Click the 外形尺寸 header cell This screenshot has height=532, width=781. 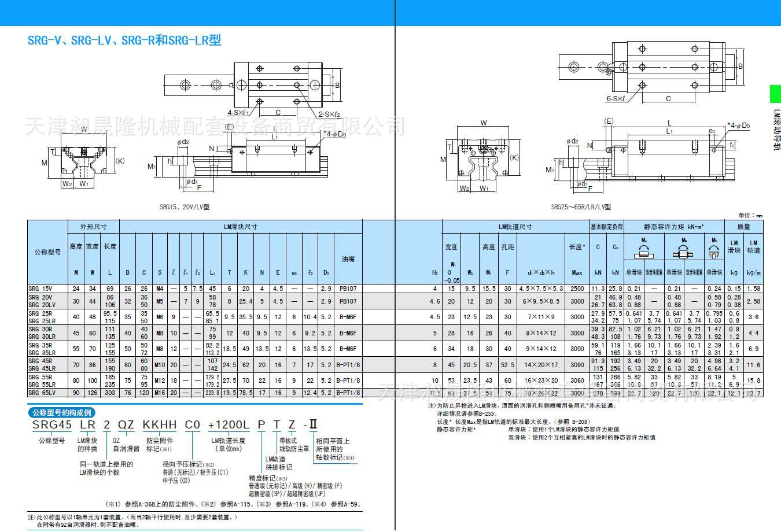pyautogui.click(x=93, y=227)
